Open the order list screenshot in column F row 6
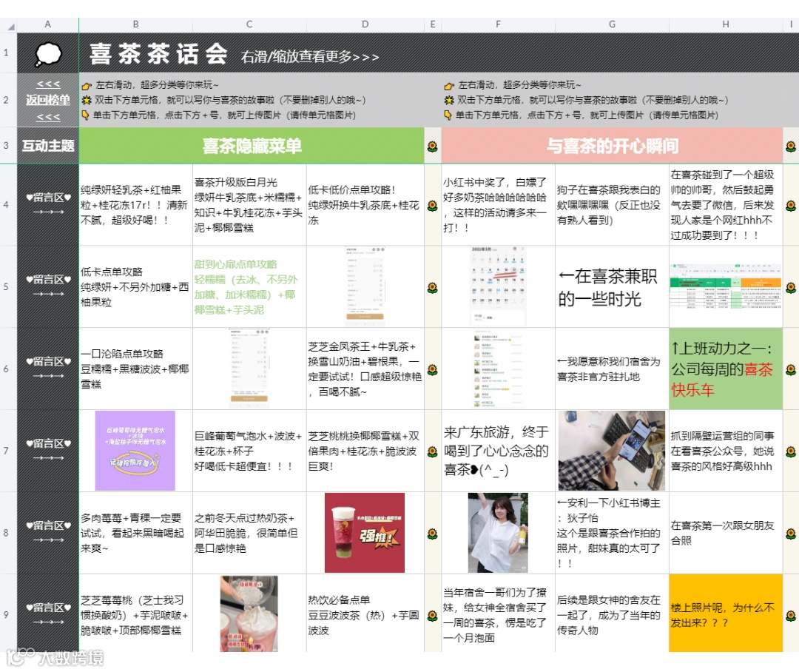Screen dimensions: 799x672 tap(498, 369)
